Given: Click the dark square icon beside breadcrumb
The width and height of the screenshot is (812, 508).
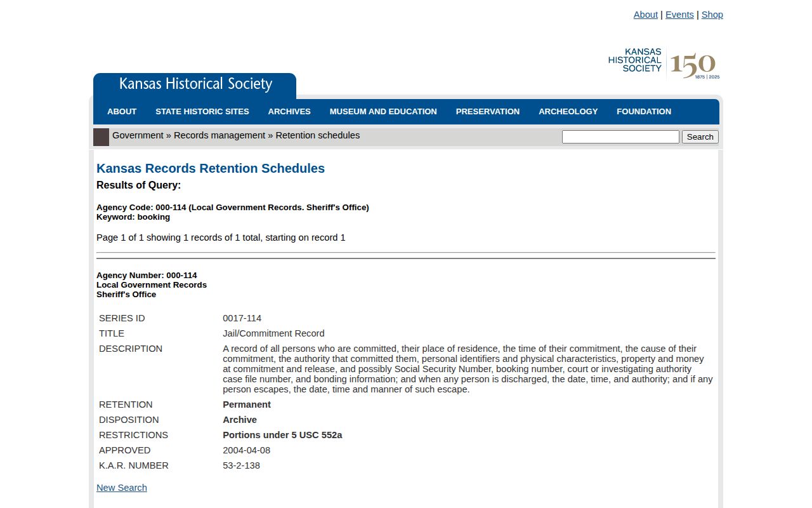Looking at the screenshot, I should pyautogui.click(x=101, y=137).
